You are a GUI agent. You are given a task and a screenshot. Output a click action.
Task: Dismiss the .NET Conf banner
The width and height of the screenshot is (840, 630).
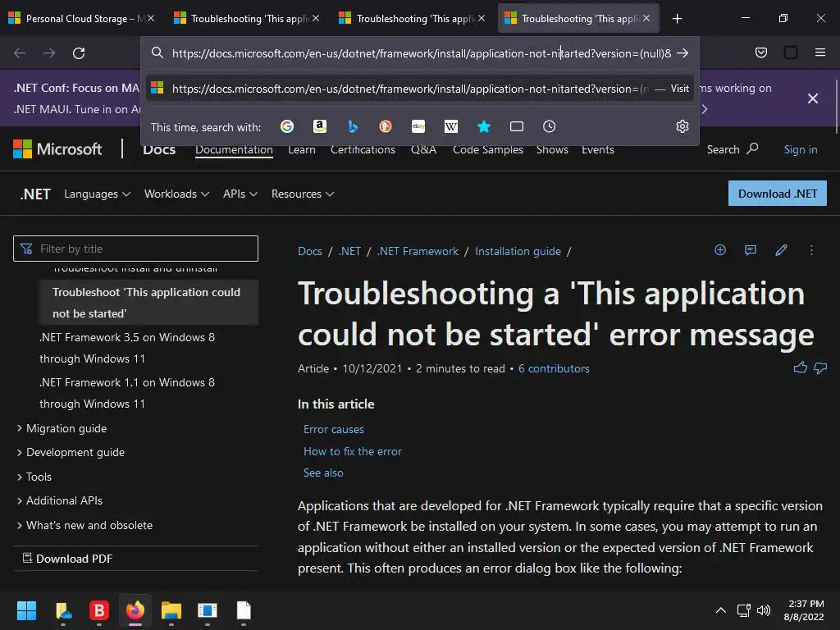813,98
